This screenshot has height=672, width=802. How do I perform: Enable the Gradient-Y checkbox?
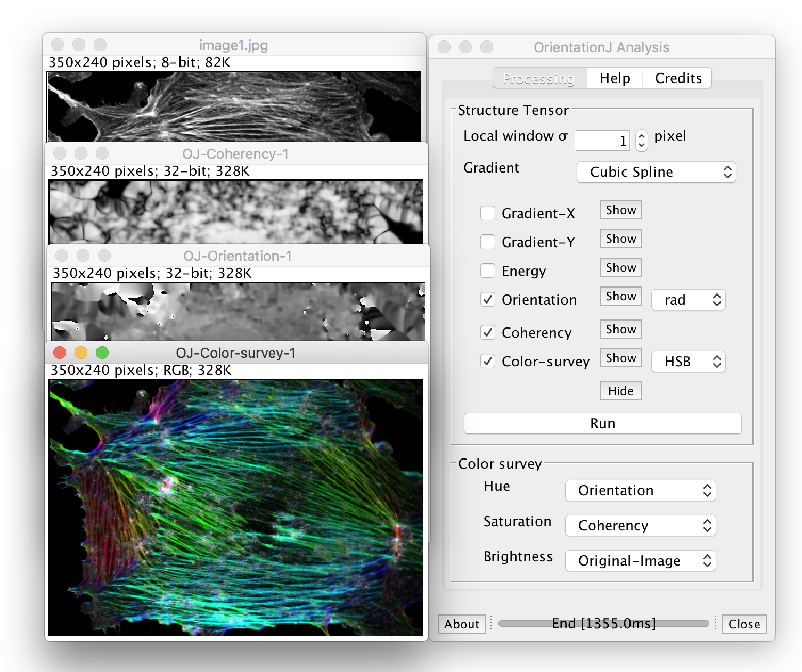pyautogui.click(x=487, y=242)
